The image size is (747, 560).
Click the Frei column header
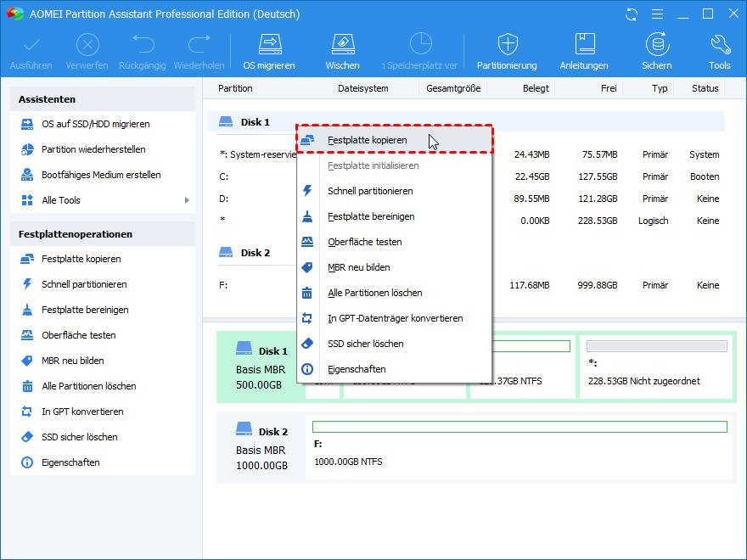point(609,88)
